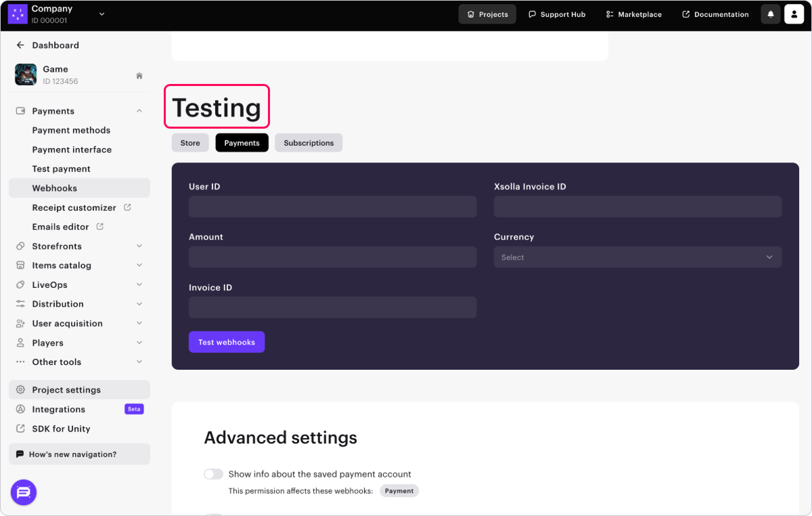Collapse the Payments section chevron
The image size is (812, 516).
139,111
